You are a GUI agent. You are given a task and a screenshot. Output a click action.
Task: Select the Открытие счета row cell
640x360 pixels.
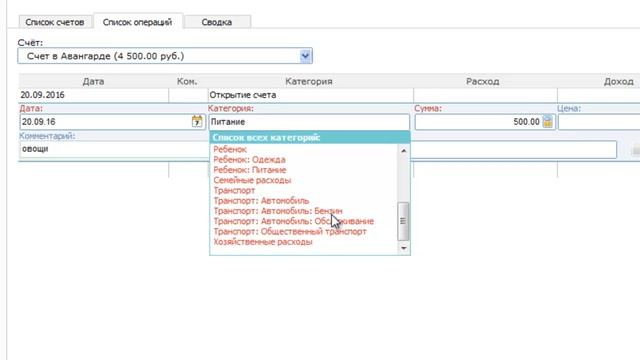(x=310, y=95)
